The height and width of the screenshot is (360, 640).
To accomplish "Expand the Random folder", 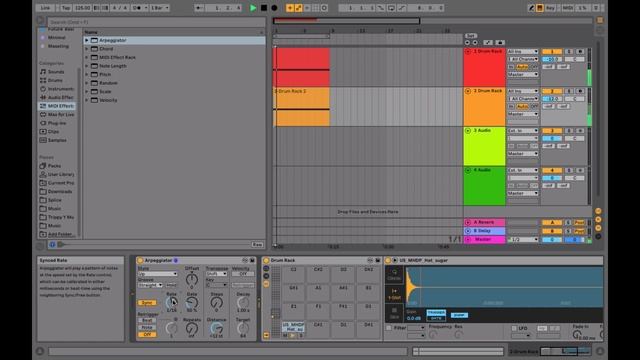I will click(x=87, y=83).
